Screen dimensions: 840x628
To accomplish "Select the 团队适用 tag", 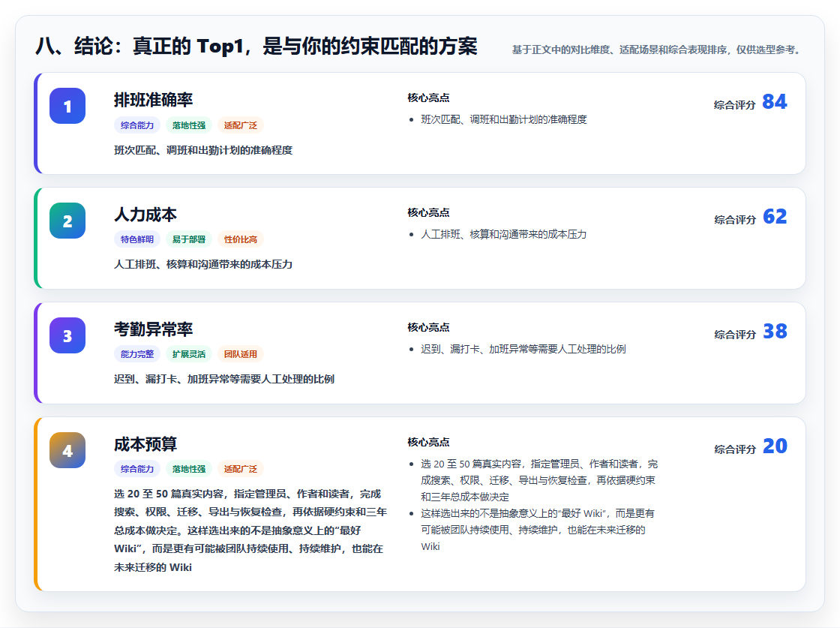I will [241, 354].
